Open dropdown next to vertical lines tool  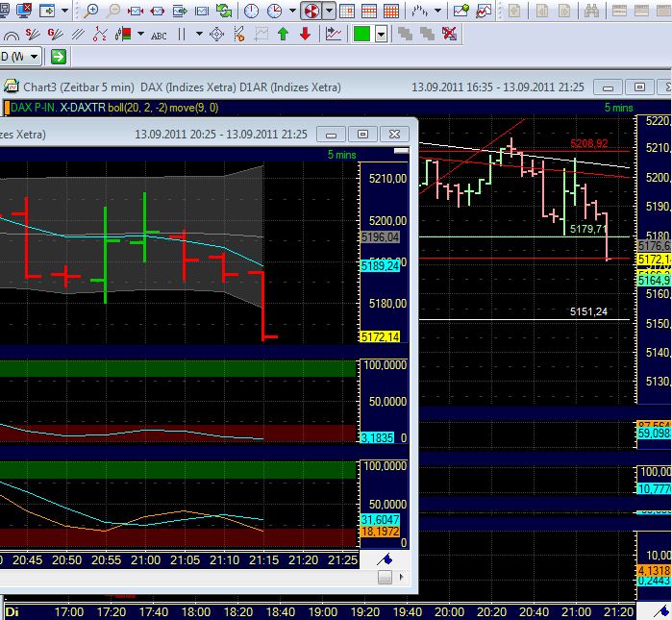tap(199, 34)
